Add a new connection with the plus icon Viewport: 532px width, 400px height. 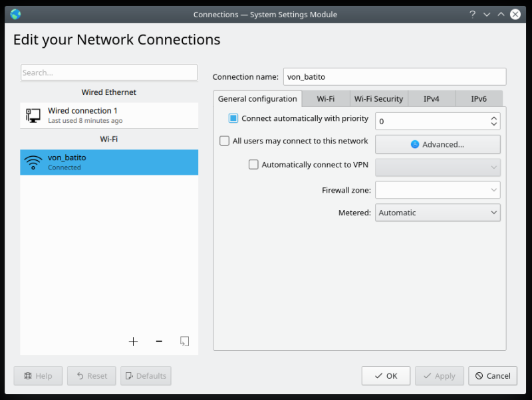133,341
